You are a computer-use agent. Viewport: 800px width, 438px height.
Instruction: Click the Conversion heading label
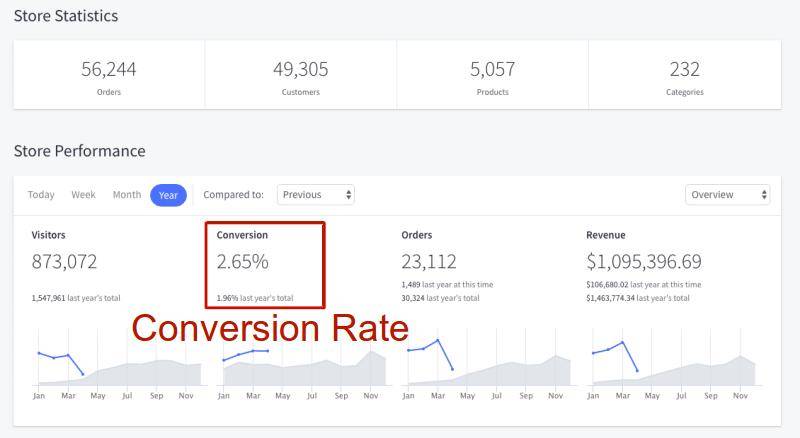[x=242, y=235]
